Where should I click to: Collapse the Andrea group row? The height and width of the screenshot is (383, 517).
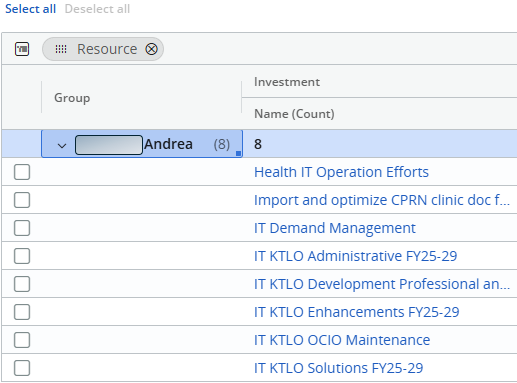(62, 145)
